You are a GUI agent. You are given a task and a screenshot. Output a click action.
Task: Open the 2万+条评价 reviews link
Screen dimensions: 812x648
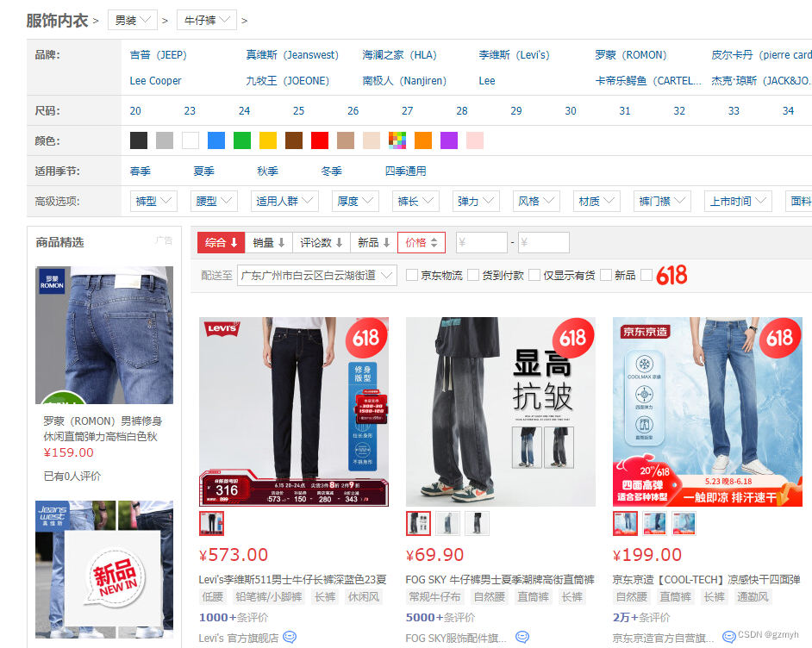click(x=641, y=618)
